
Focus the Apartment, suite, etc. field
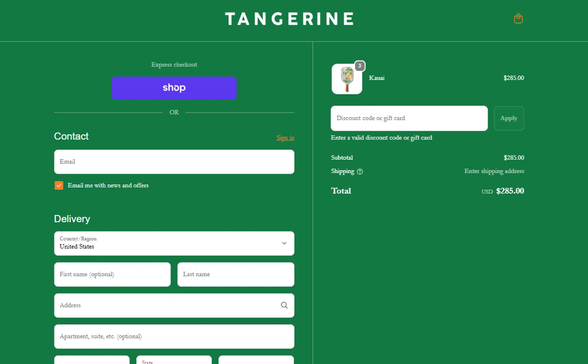click(x=174, y=337)
